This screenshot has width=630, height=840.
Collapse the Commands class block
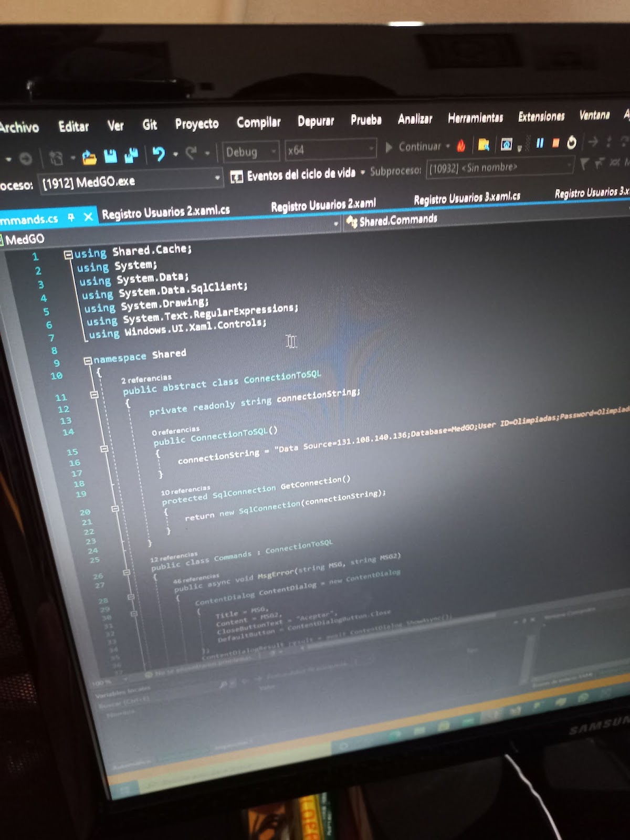tap(127, 572)
